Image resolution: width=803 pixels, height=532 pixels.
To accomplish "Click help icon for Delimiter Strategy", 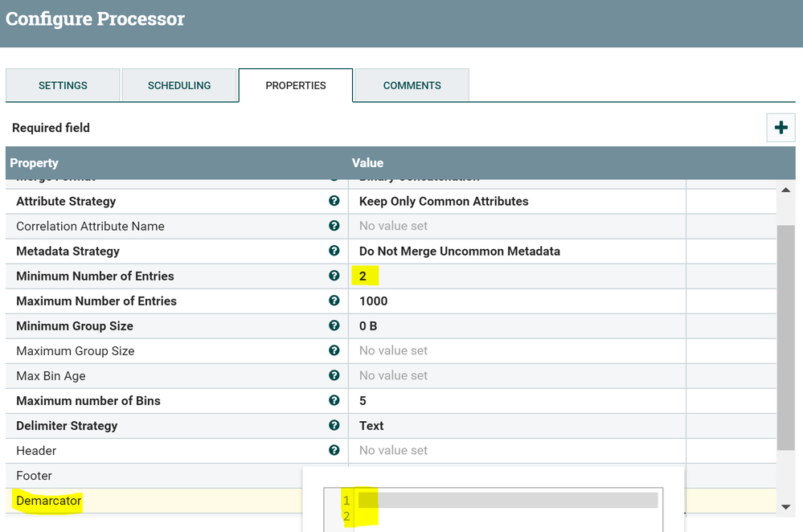I will point(334,425).
